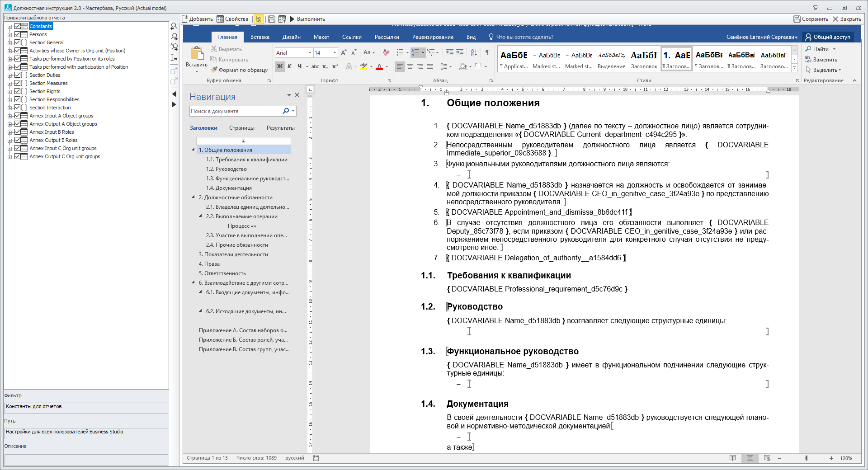Switch to the Вставка ribbon tab
The image size is (868, 470).
[x=259, y=37]
